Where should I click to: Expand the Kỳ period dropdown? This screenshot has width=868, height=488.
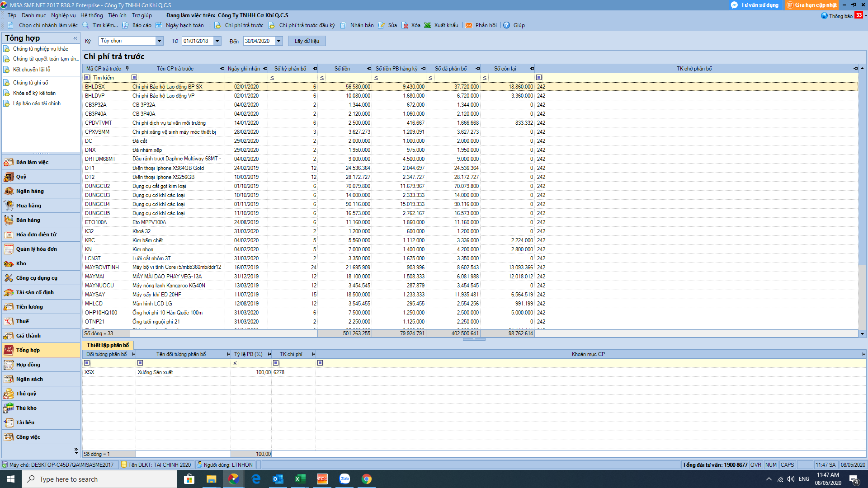[x=159, y=41]
